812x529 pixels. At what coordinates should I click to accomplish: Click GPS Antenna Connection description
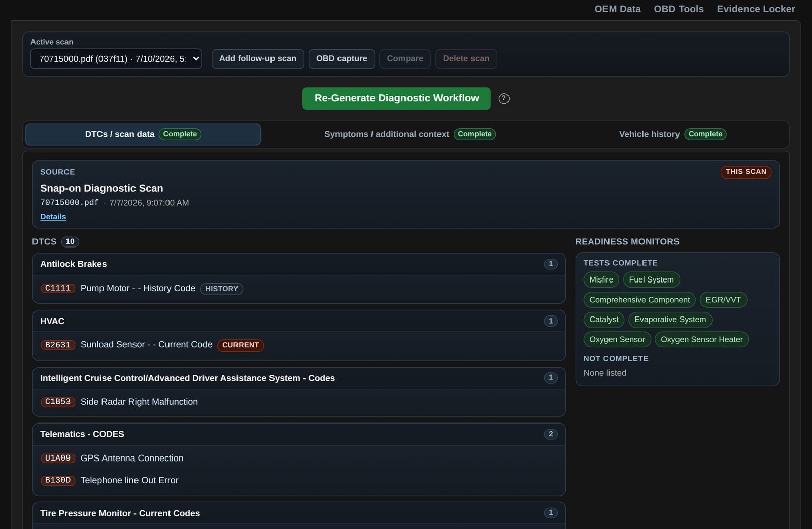tap(132, 458)
